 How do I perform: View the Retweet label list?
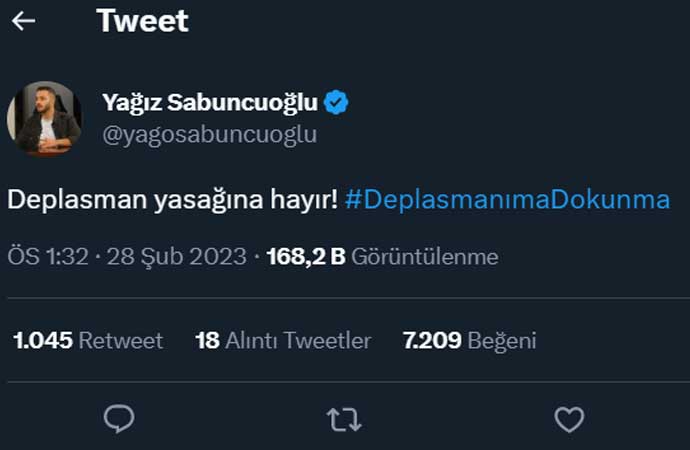[x=121, y=341]
